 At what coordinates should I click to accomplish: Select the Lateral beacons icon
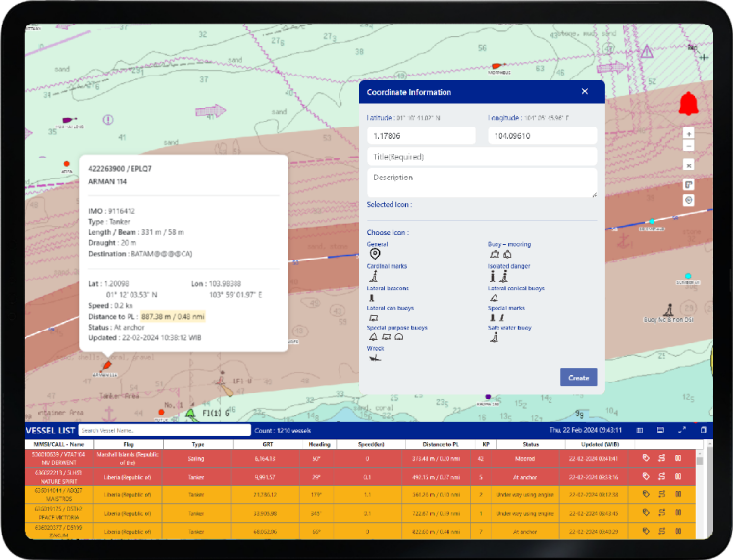(372, 297)
